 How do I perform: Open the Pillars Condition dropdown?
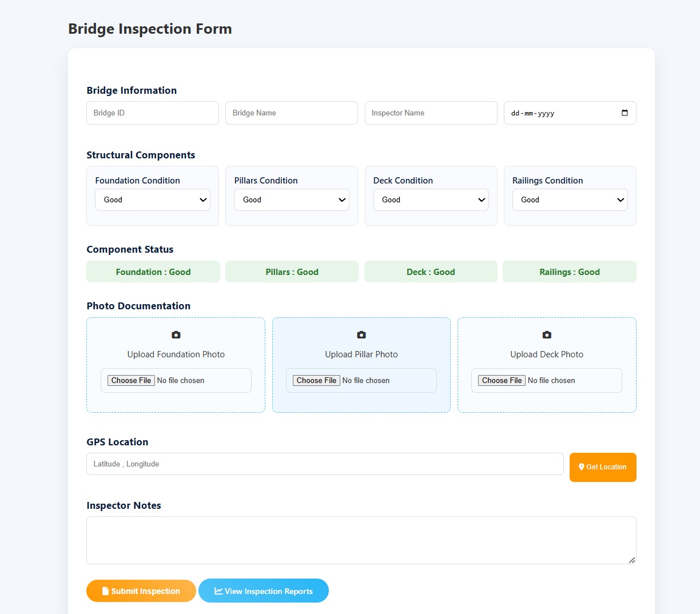(292, 200)
